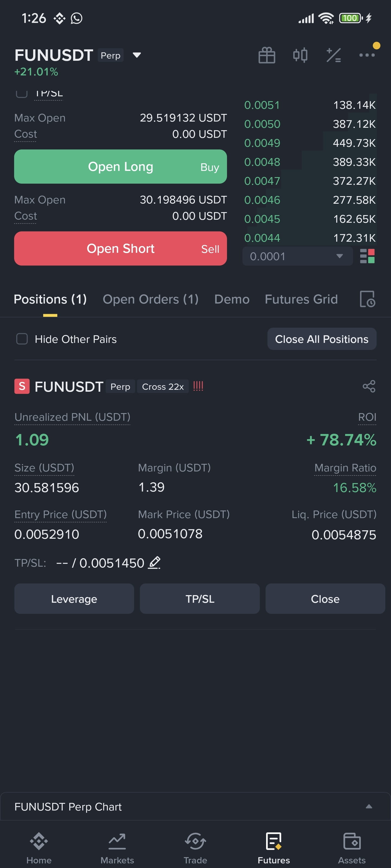Tap the Perp tag beside FUNUSDT header
Image resolution: width=391 pixels, height=868 pixels.
coord(111,55)
